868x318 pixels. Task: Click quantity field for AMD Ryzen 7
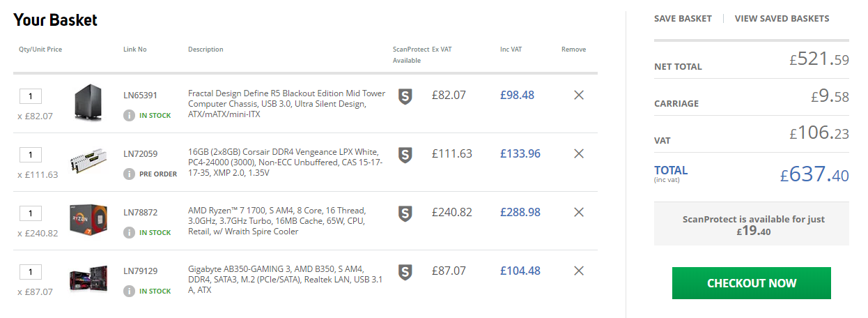[x=31, y=213]
